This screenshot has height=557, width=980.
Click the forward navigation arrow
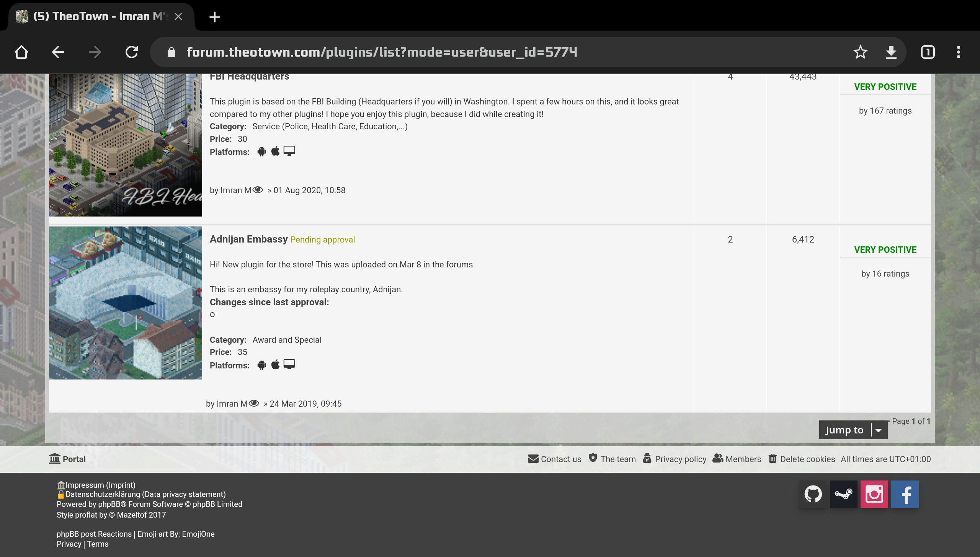[95, 52]
